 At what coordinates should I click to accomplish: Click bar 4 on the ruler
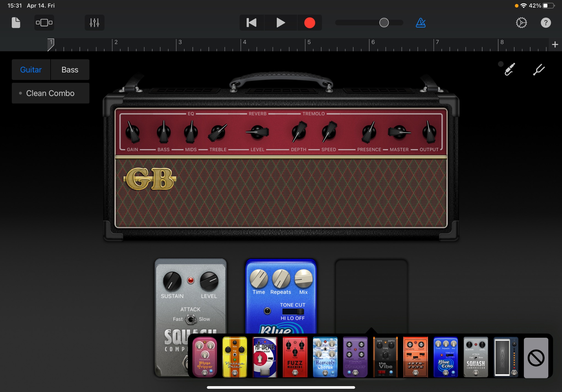click(245, 42)
